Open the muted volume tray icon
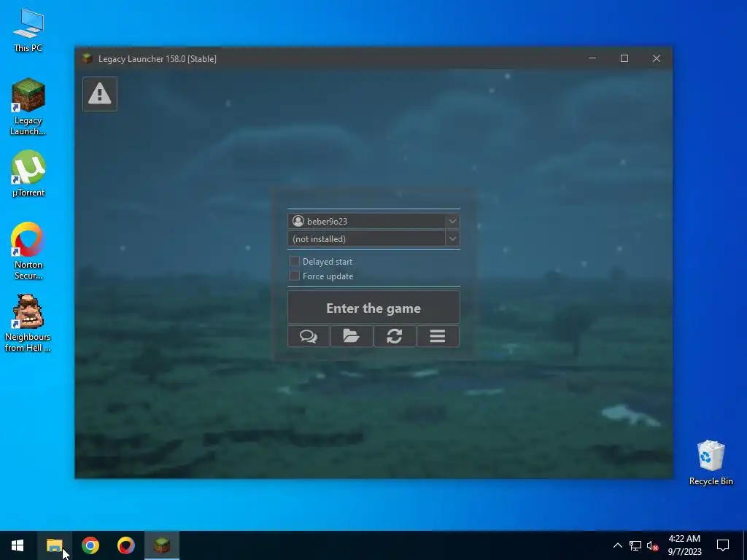This screenshot has width=747, height=560. [x=653, y=545]
